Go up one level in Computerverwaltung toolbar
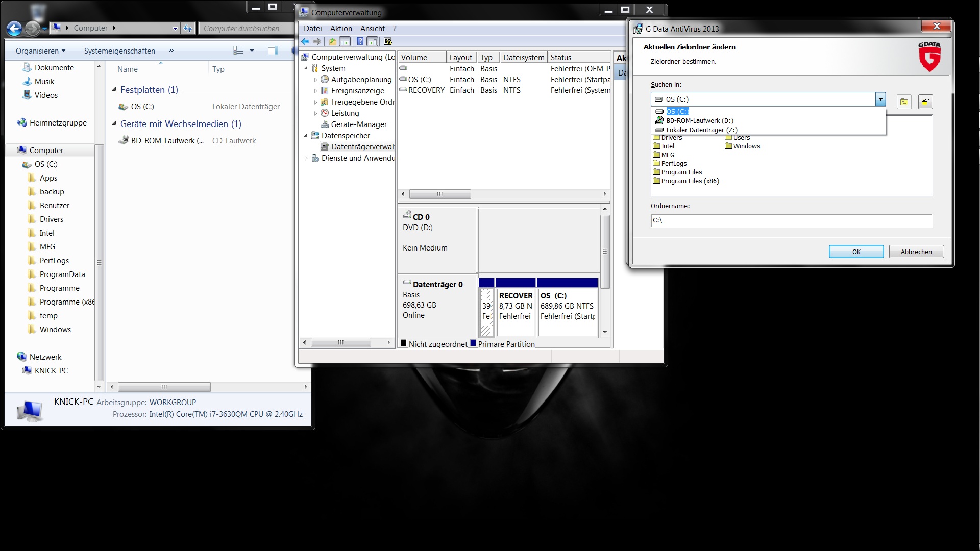This screenshot has height=551, width=980. coord(332,42)
